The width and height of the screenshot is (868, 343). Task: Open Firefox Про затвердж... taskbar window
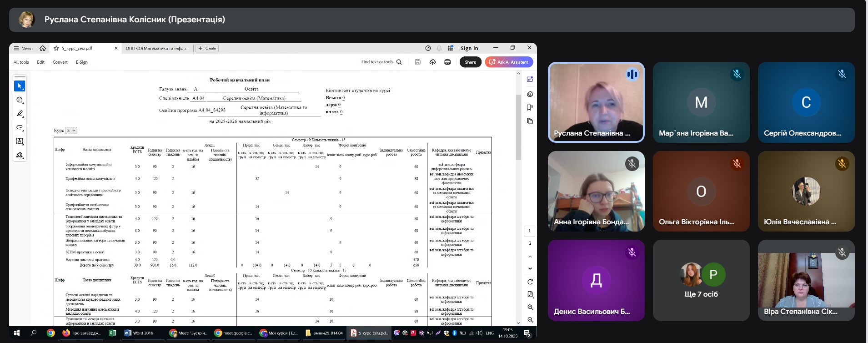(82, 333)
